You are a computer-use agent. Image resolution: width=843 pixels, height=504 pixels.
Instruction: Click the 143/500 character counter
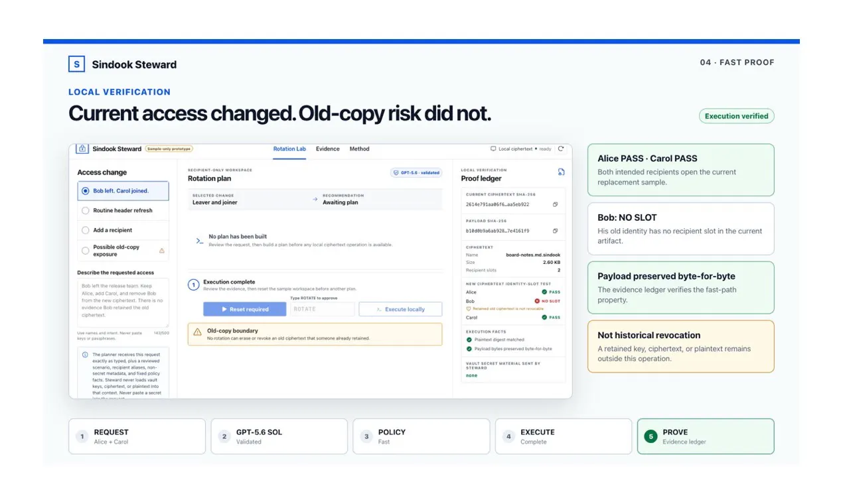pos(161,333)
